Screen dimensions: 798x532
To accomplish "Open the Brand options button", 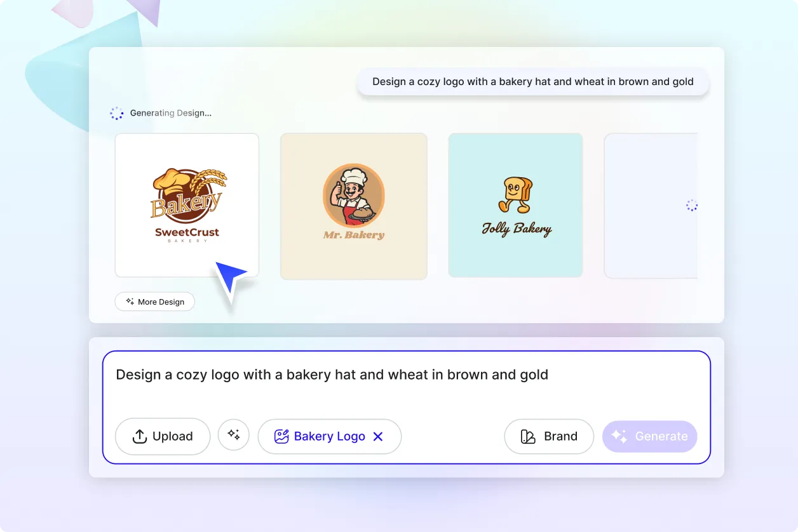I will (x=549, y=436).
